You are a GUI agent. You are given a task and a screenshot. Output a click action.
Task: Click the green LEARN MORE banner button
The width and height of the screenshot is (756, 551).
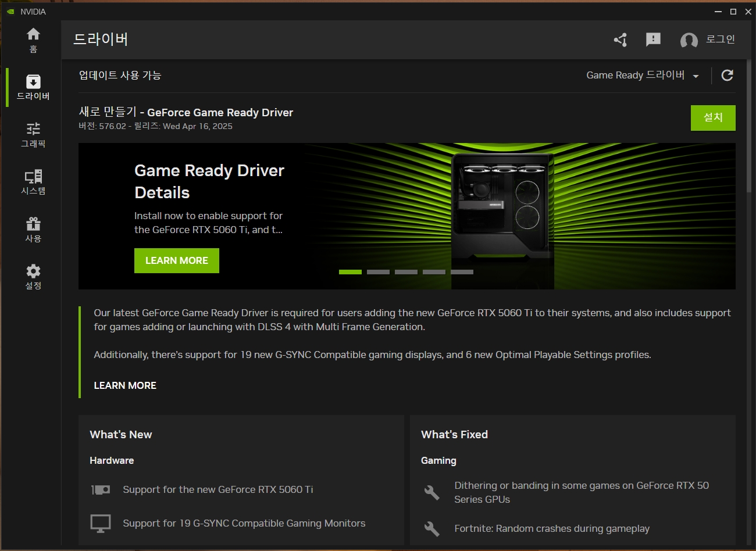(x=177, y=260)
